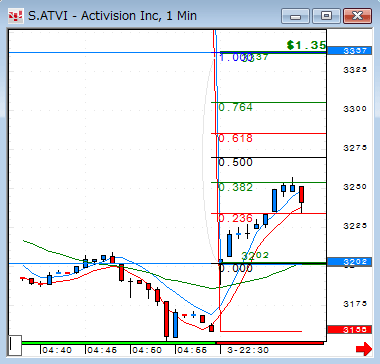380x364 pixels.
Task: Click the red right arrow scroll icon
Action: [364, 349]
